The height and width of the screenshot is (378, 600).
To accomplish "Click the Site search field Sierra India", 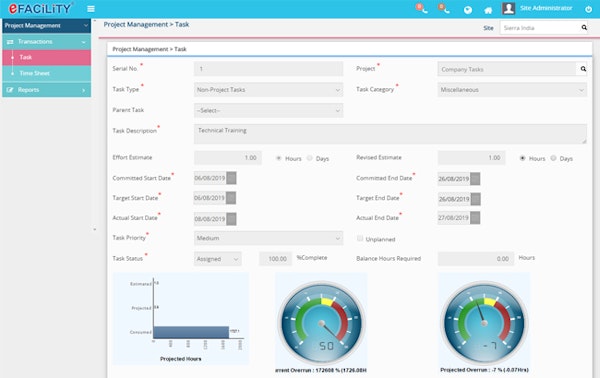I will tap(540, 28).
